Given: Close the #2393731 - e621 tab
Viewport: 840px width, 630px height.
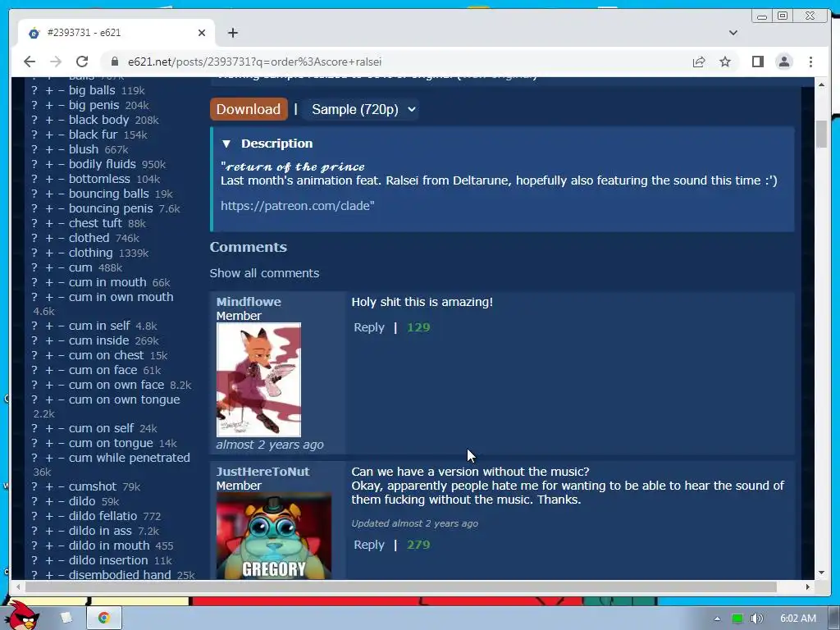Looking at the screenshot, I should pos(202,33).
